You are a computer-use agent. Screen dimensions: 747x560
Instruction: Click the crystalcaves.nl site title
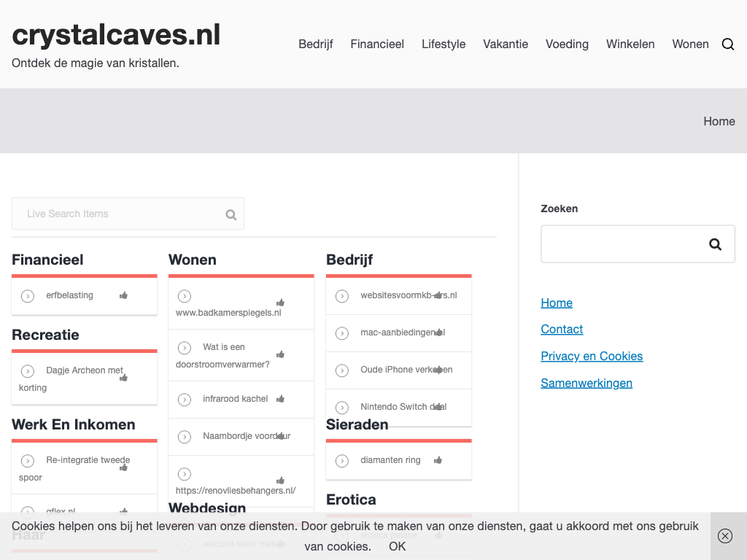pyautogui.click(x=116, y=35)
